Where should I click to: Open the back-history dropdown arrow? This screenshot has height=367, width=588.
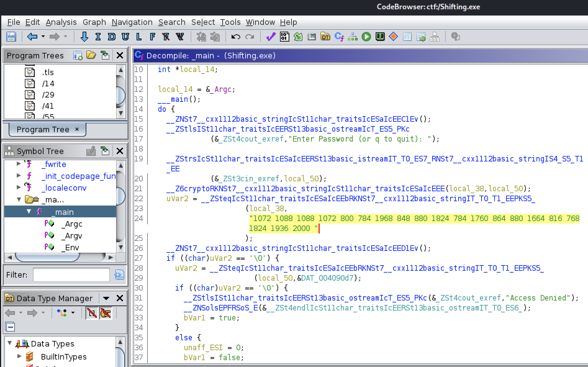click(x=43, y=37)
